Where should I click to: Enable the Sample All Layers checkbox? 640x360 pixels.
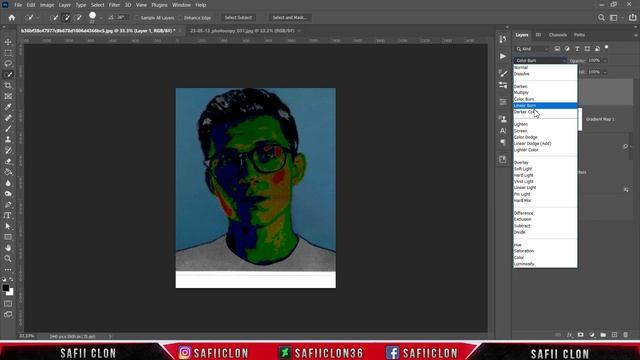(x=137, y=18)
